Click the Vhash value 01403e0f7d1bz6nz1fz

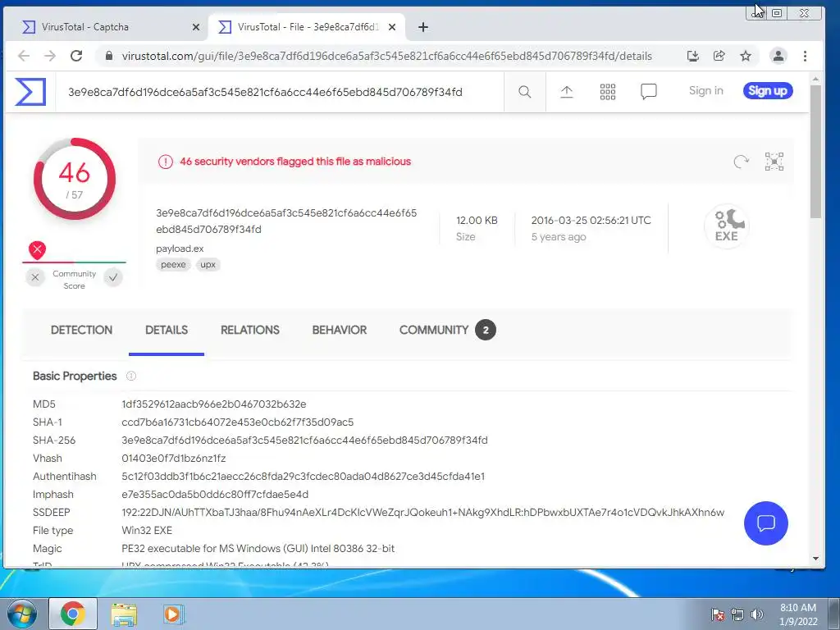[174, 459]
